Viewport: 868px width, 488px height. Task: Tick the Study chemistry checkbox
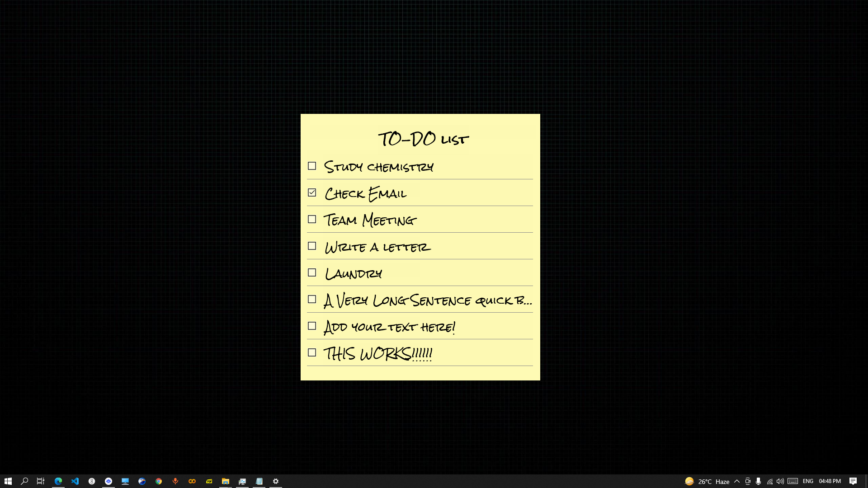click(312, 166)
